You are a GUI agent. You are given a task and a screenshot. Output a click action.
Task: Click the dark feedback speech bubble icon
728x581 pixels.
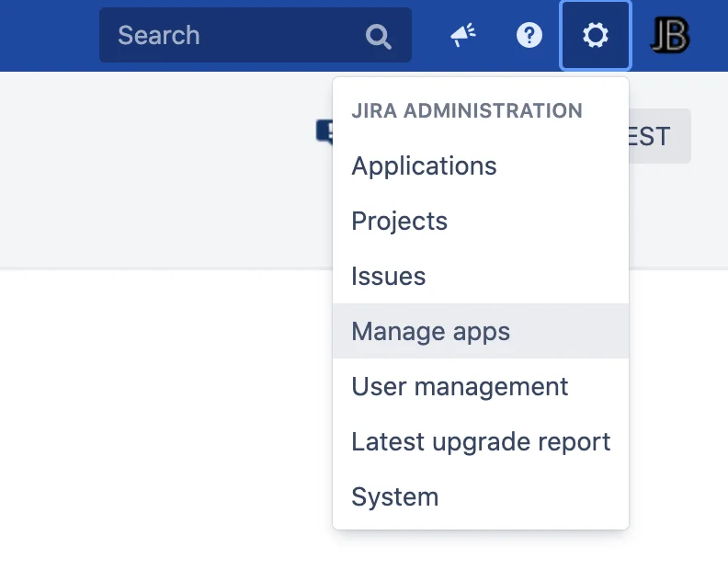pyautogui.click(x=324, y=131)
